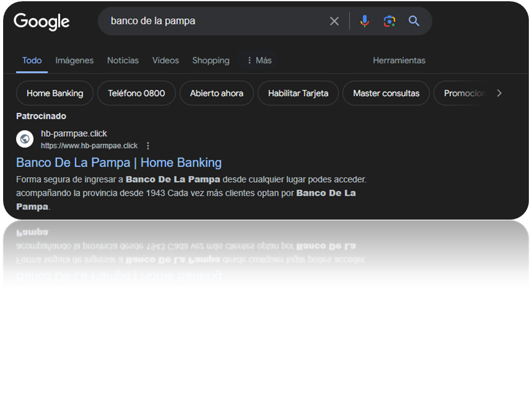
Task: Switch to the Imágenes tab
Action: click(74, 60)
